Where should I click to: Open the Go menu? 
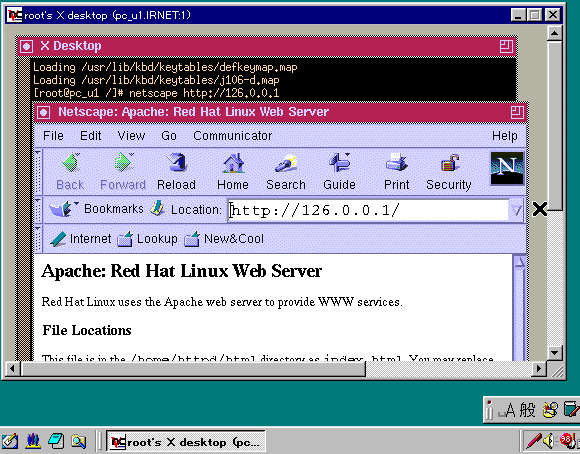169,136
